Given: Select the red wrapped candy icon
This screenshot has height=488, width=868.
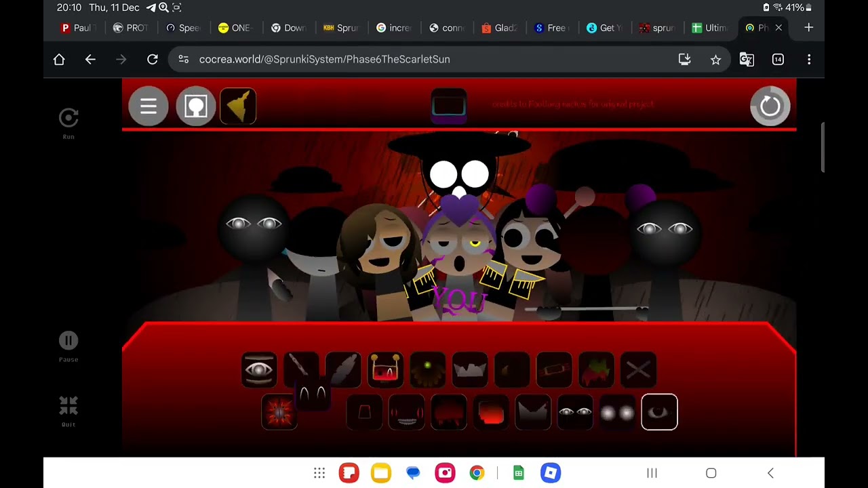Looking at the screenshot, I should pyautogui.click(x=553, y=369).
